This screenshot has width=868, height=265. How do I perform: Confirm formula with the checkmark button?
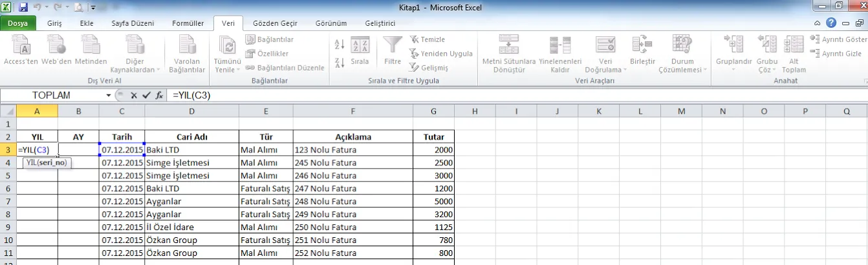coord(147,95)
